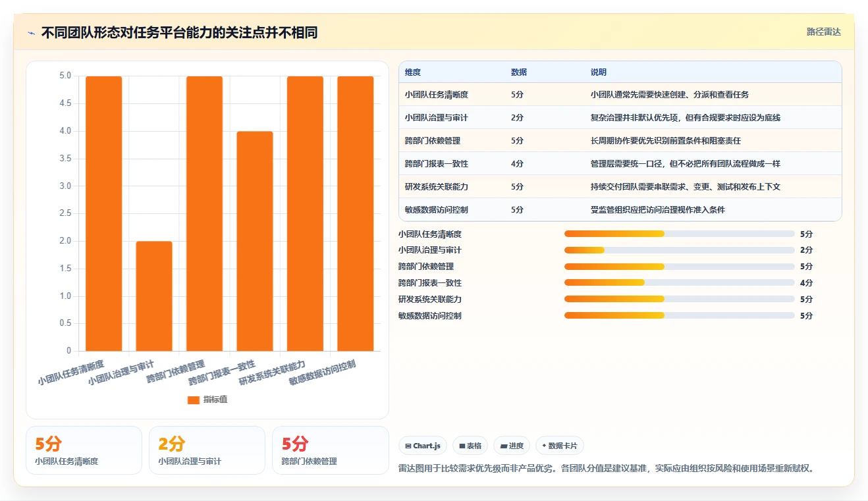Click the 跨部门报表一致性 bar in the chart

coord(255,241)
